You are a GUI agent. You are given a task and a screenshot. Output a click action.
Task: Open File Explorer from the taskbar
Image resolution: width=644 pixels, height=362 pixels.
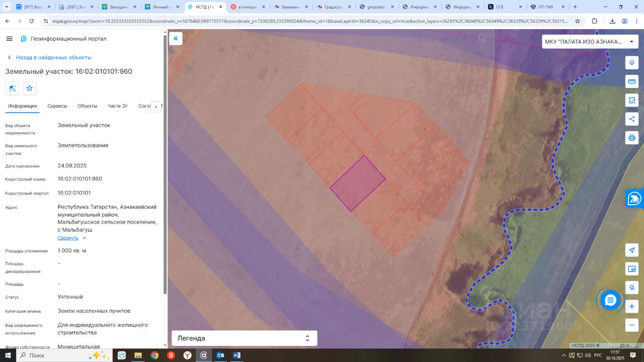138,355
